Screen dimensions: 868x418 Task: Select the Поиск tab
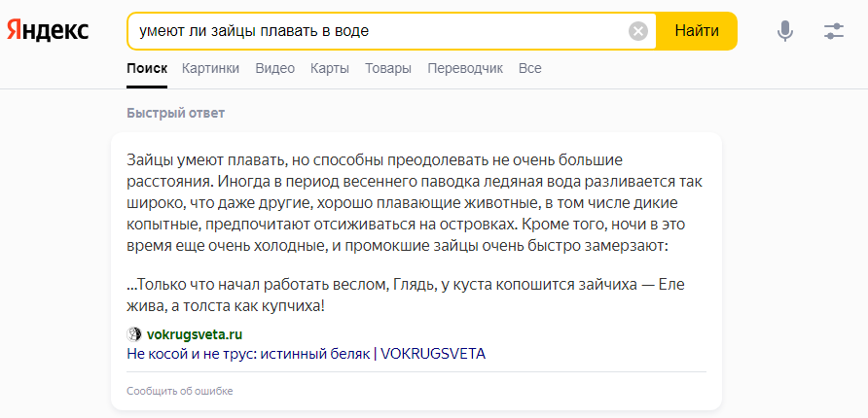coord(147,69)
